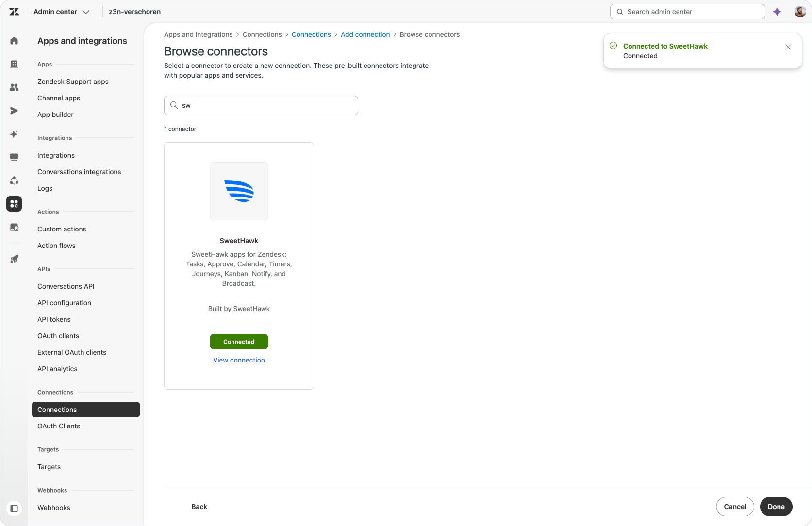The image size is (812, 526).
Task: Click the Cancel button
Action: 735,507
